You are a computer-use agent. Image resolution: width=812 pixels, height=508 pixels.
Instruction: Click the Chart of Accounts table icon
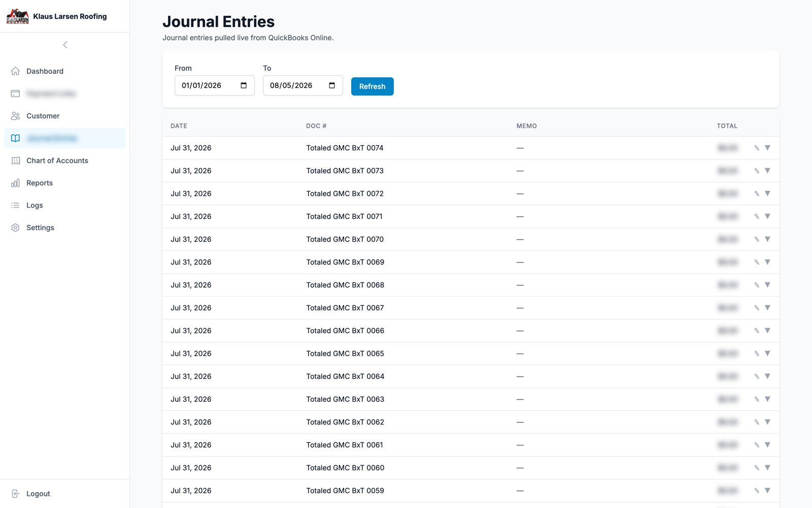(x=15, y=161)
